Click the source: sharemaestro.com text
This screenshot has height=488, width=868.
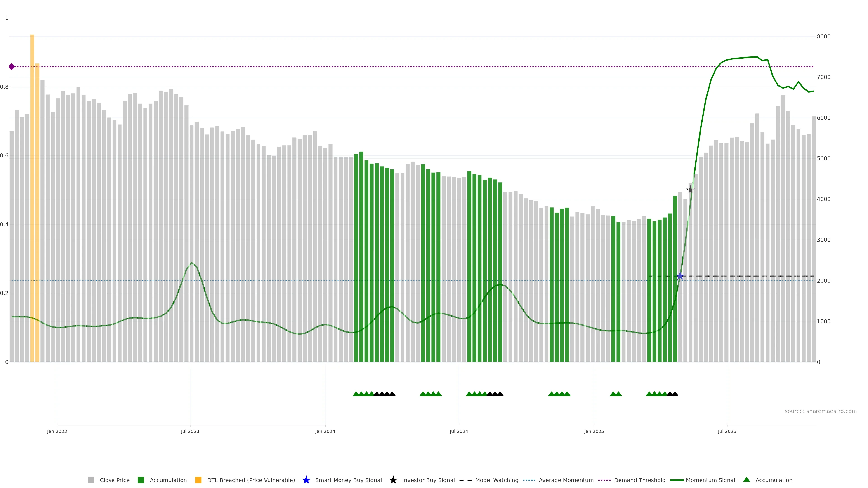[x=821, y=411]
